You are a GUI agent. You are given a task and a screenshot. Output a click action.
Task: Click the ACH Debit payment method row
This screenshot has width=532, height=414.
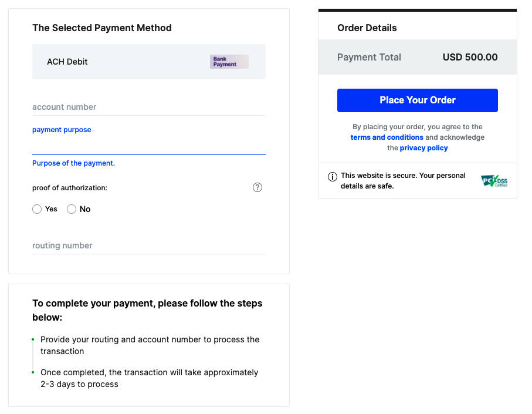click(x=149, y=62)
